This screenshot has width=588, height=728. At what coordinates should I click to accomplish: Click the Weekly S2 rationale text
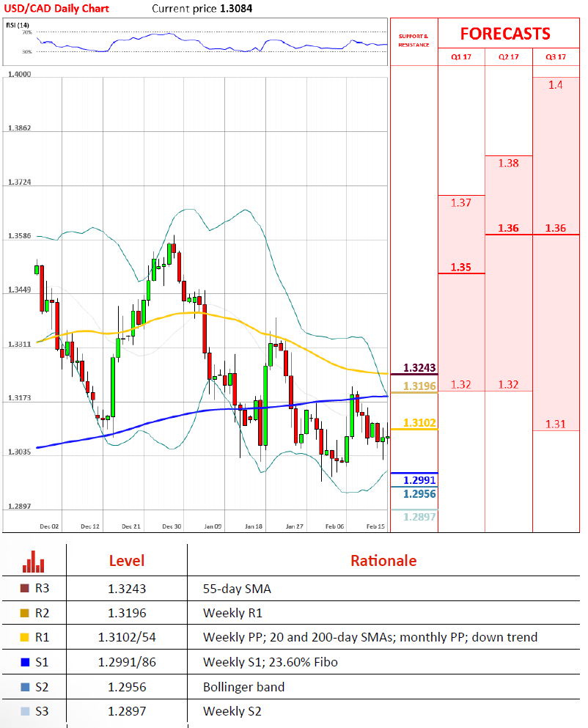click(232, 711)
